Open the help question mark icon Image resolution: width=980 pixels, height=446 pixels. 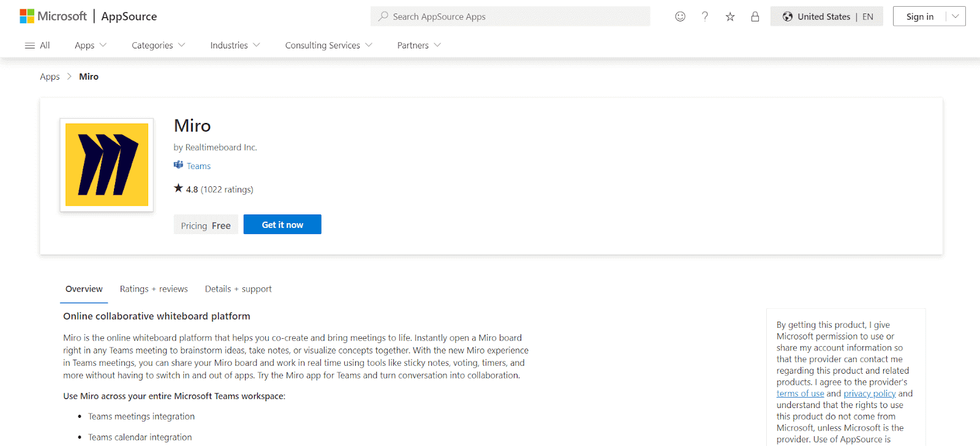pos(705,17)
